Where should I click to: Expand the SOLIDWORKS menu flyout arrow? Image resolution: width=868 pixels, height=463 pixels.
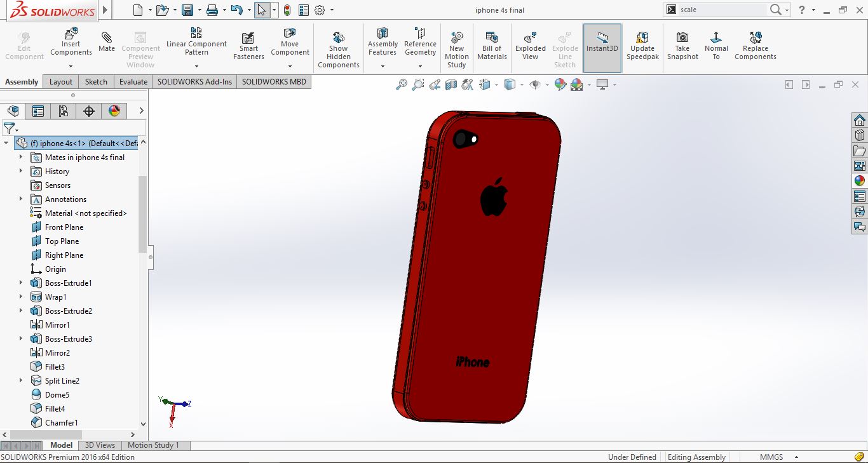coord(105,10)
